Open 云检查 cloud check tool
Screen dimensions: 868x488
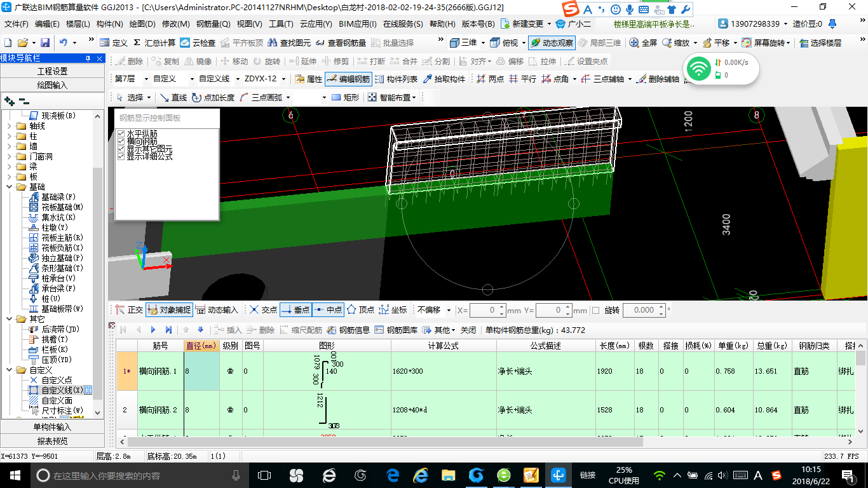point(198,43)
